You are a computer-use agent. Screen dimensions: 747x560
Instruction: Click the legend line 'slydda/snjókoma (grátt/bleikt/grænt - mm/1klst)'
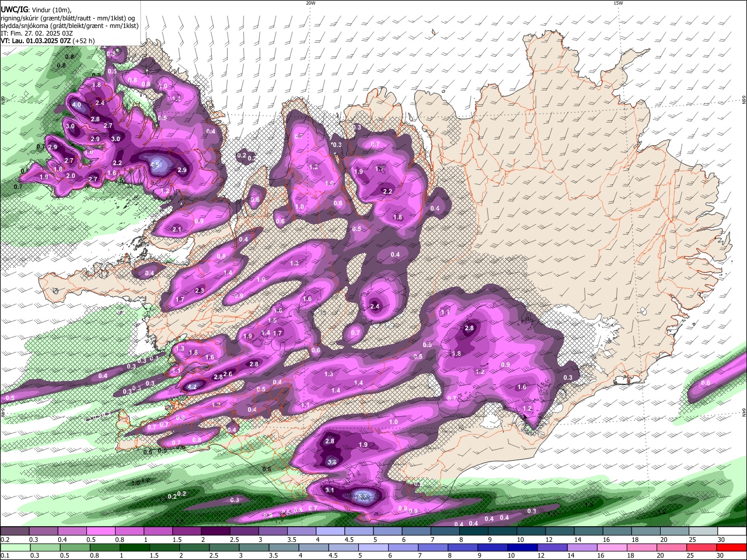(x=69, y=26)
